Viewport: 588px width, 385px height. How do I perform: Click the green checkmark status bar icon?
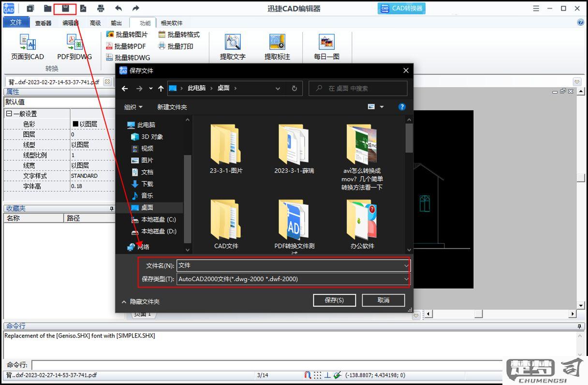337,375
